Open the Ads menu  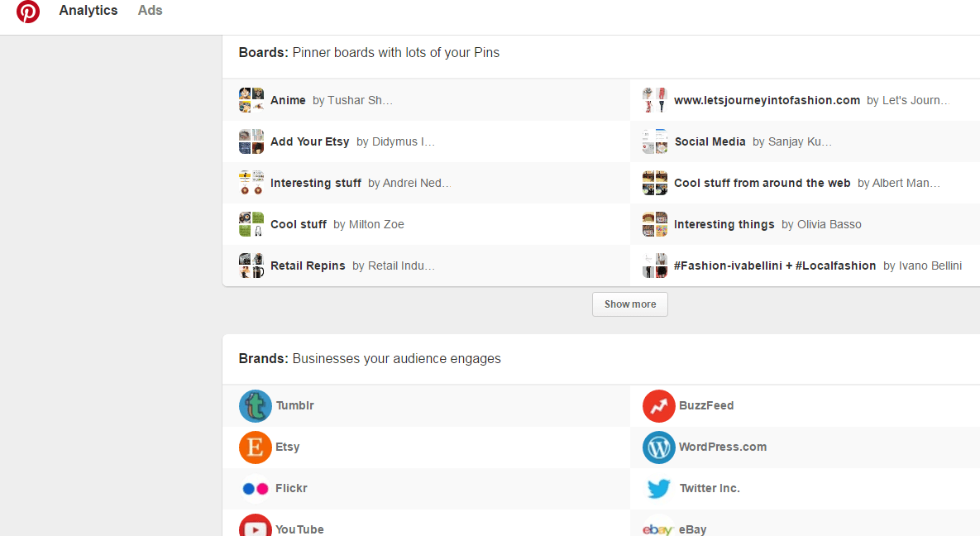(x=151, y=11)
